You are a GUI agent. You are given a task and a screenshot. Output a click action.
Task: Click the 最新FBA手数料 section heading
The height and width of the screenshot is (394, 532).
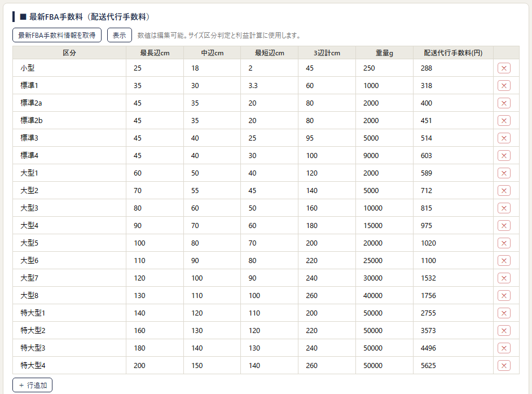coord(85,16)
